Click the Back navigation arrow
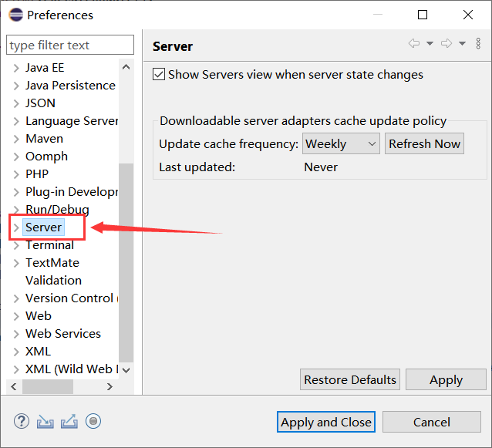The width and height of the screenshot is (492, 448). [x=414, y=44]
